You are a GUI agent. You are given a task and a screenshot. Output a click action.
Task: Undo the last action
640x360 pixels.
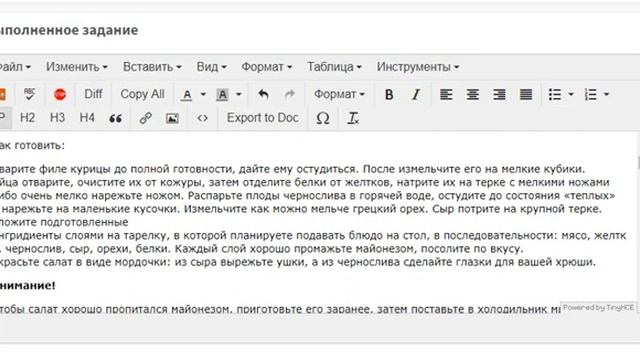pyautogui.click(x=264, y=95)
